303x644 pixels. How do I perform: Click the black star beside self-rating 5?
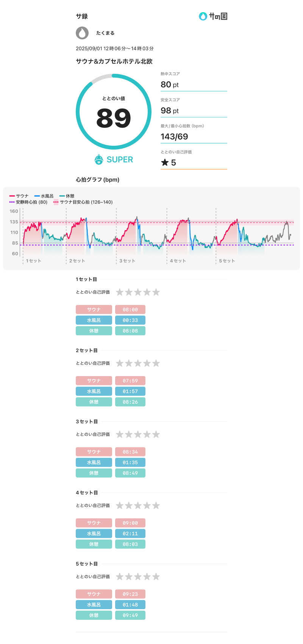pos(164,163)
